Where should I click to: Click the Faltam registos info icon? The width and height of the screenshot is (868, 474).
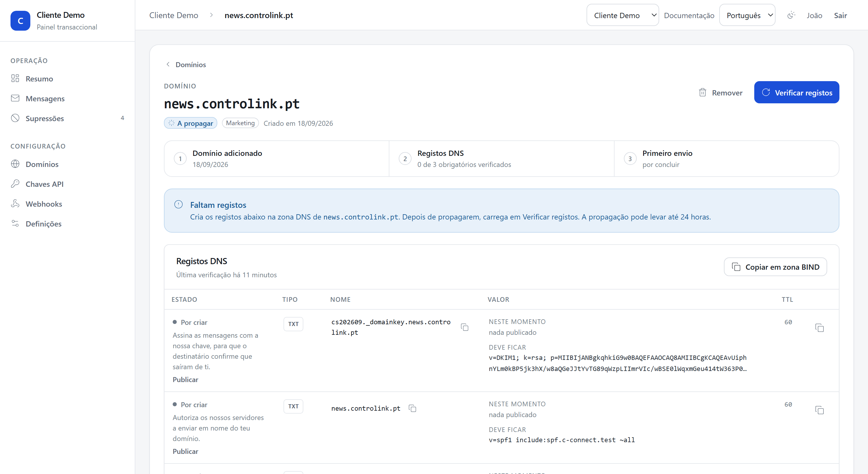pos(178,204)
